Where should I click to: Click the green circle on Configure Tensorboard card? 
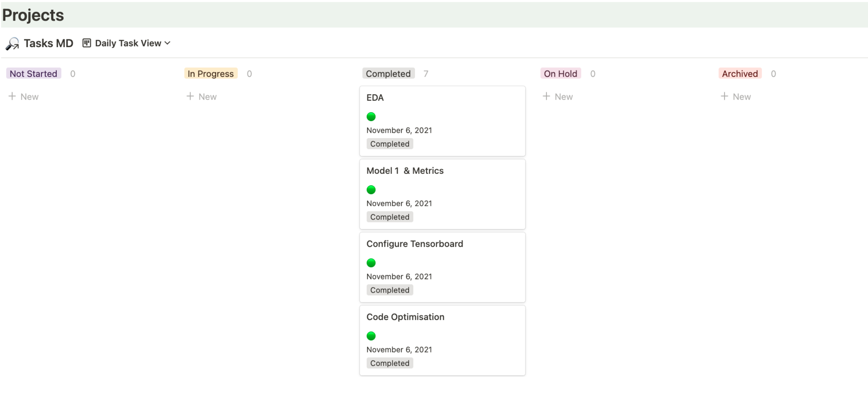click(x=371, y=263)
